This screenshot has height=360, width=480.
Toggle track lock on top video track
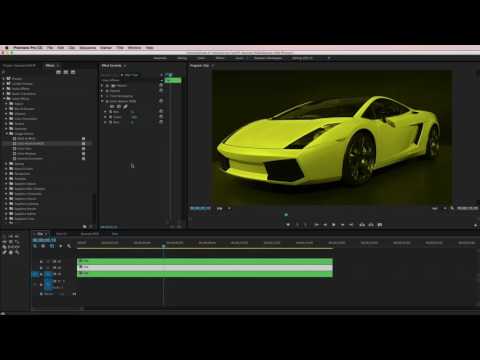tap(41, 262)
